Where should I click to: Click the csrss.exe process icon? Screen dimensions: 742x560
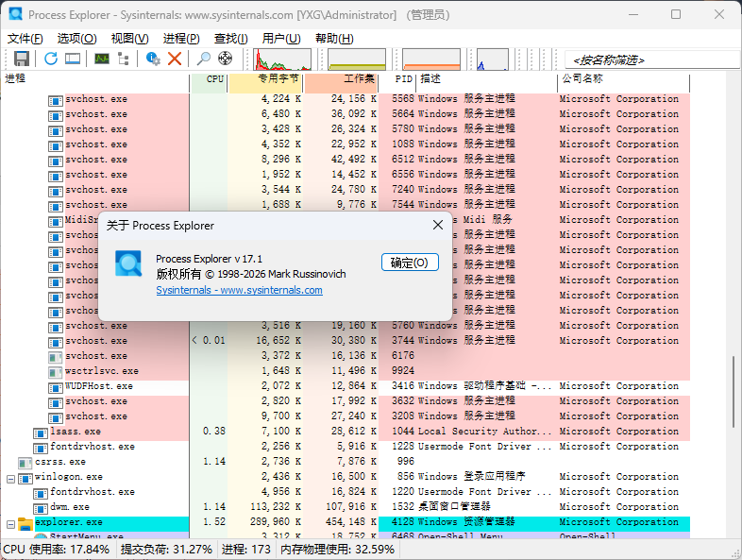(25, 463)
